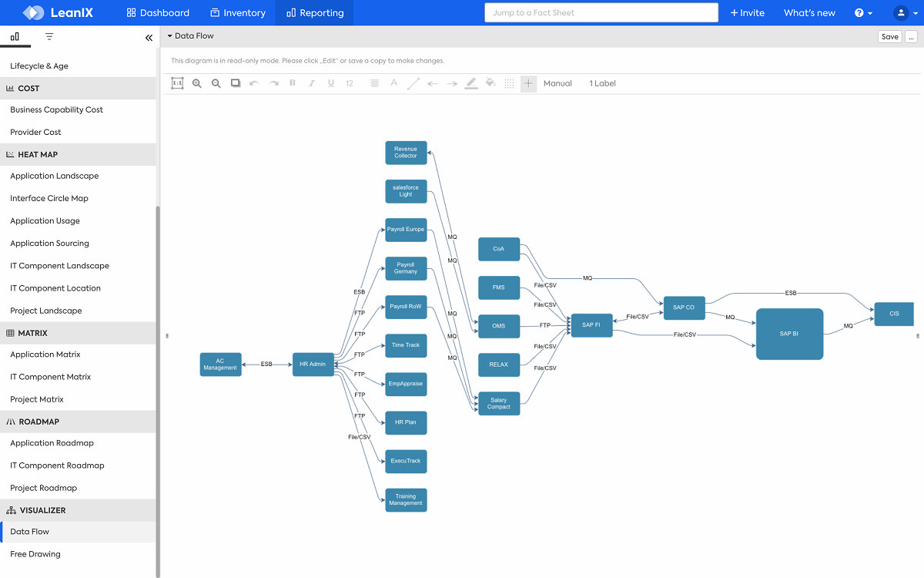Click the Jump to a Fact Sheet field
The height and width of the screenshot is (578, 924).
601,13
